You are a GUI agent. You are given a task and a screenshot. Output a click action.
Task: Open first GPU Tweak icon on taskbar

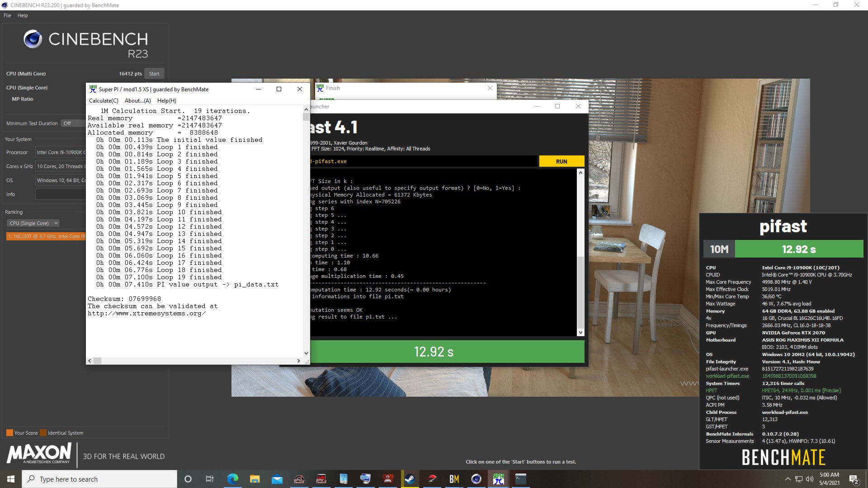(299, 479)
